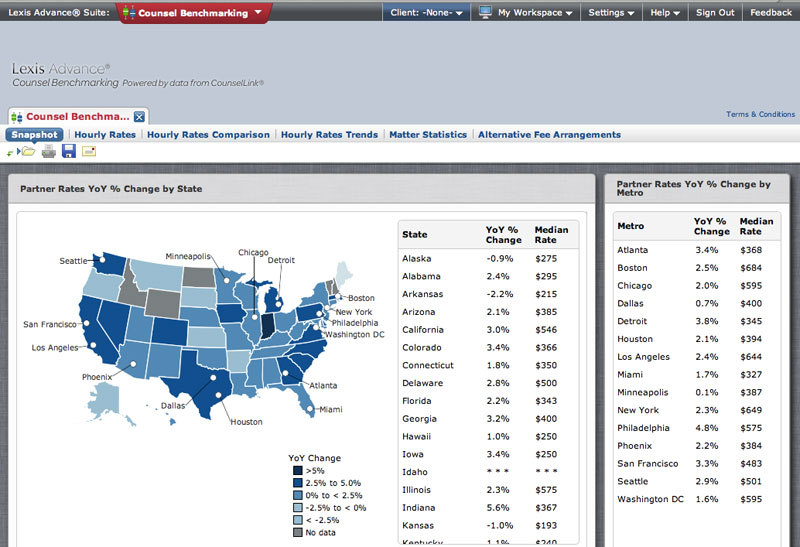Click the Los Angeles map marker

93,345
